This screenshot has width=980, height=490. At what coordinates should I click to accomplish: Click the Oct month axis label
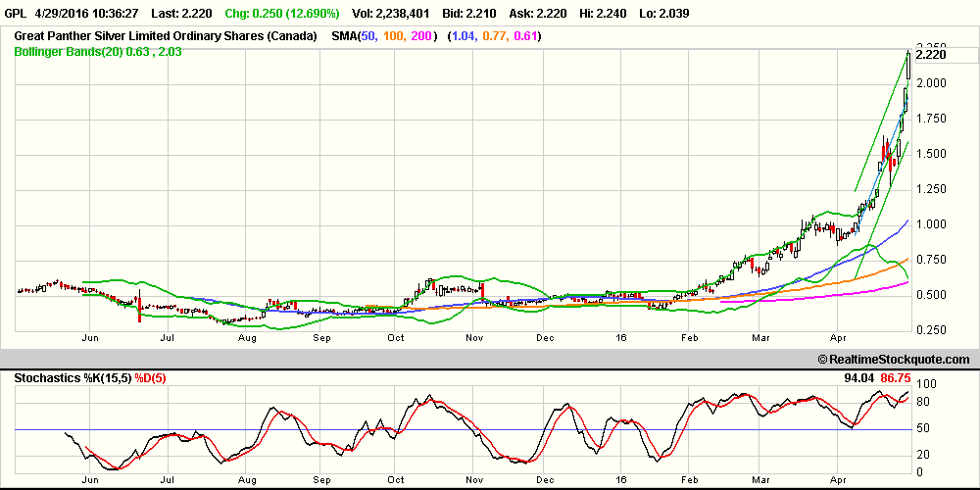click(396, 338)
